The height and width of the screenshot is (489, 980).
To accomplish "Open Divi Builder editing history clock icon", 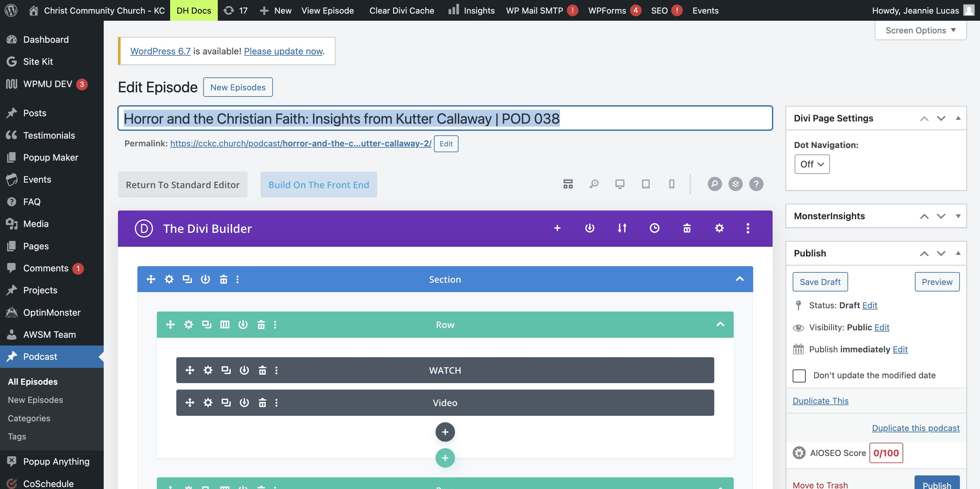I will (654, 228).
